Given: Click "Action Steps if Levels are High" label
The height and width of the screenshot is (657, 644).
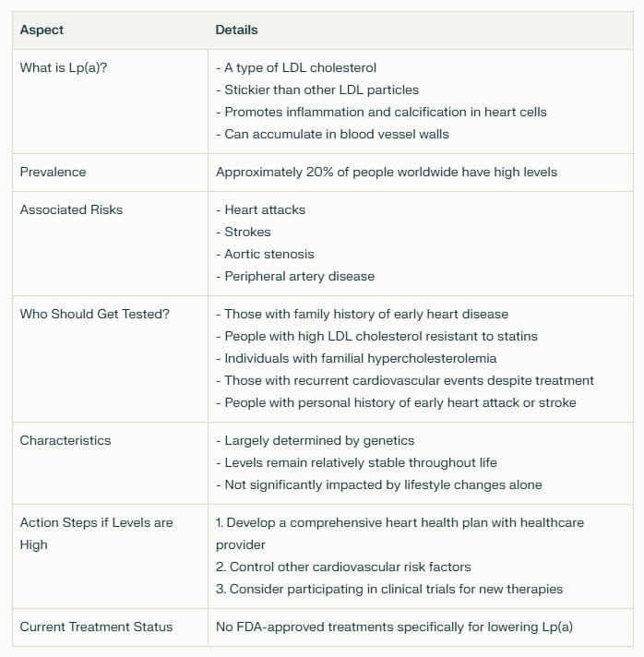Looking at the screenshot, I should [96, 533].
